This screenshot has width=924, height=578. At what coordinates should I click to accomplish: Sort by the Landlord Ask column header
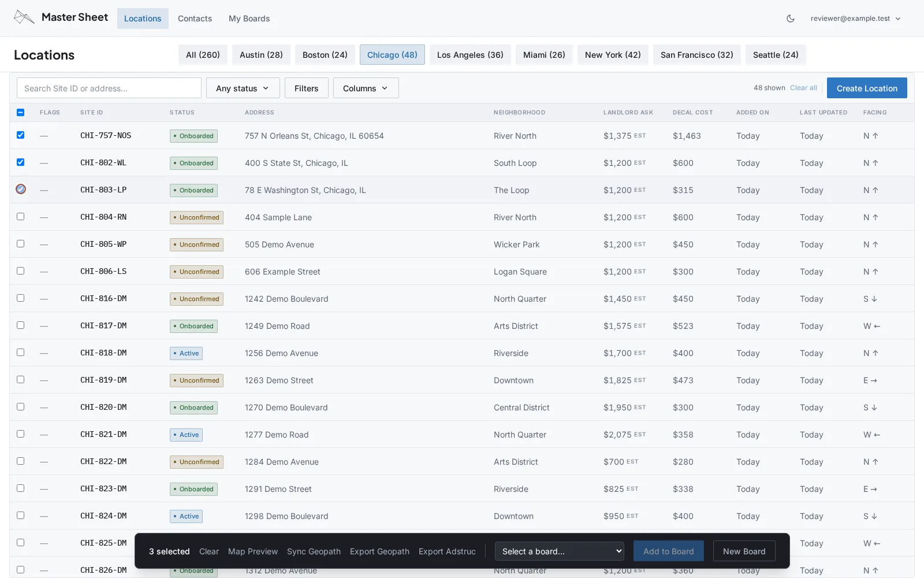coord(628,112)
